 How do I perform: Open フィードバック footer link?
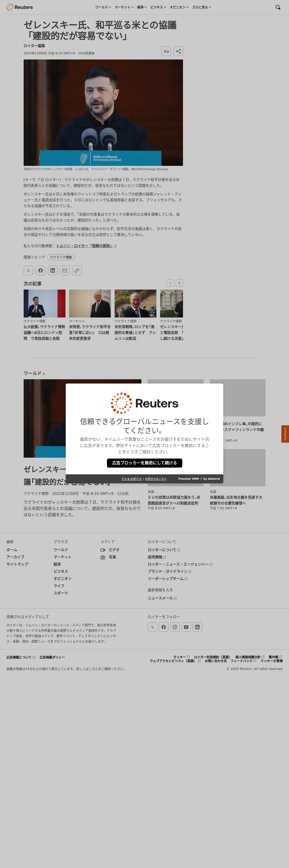click(243, 661)
